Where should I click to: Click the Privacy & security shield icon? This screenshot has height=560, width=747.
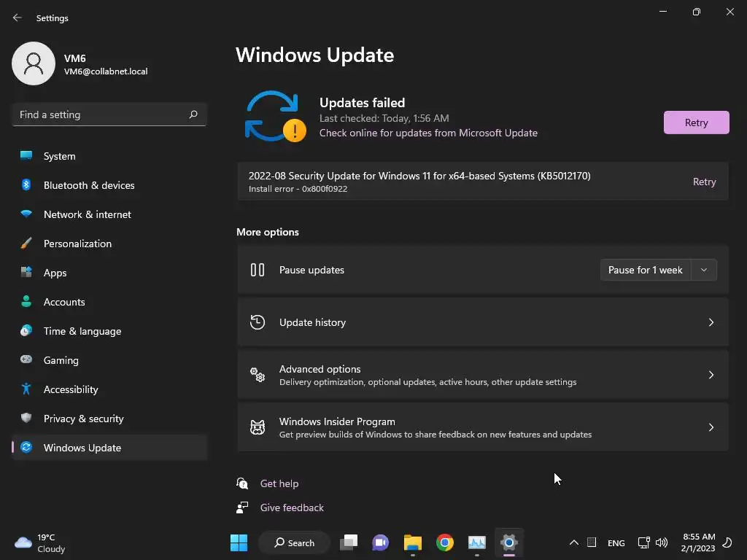(x=26, y=418)
